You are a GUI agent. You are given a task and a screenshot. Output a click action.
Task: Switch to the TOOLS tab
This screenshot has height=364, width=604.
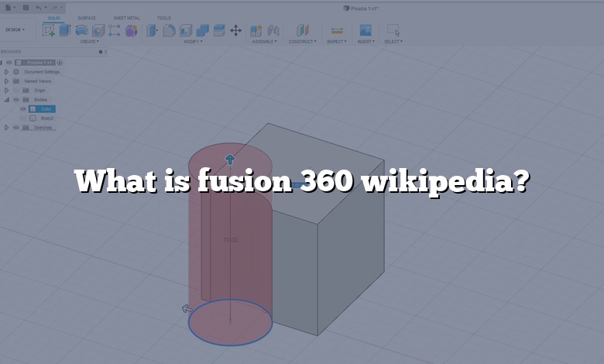coord(163,18)
